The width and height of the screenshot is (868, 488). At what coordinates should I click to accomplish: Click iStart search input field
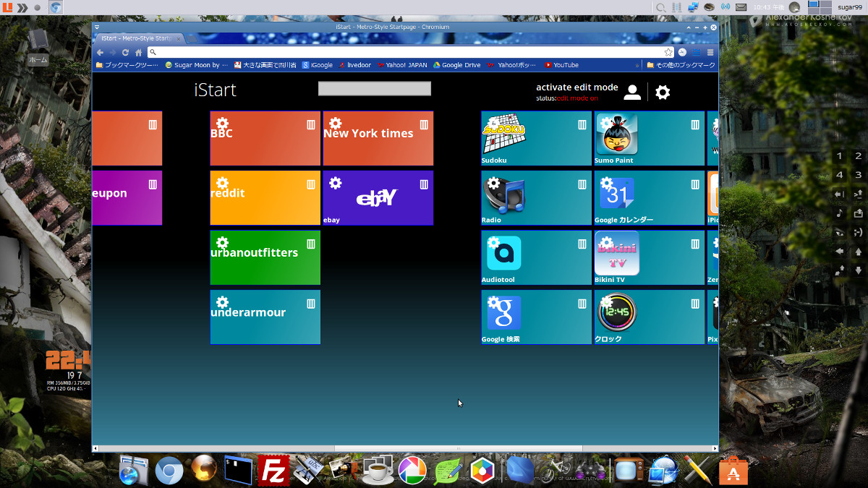click(375, 89)
